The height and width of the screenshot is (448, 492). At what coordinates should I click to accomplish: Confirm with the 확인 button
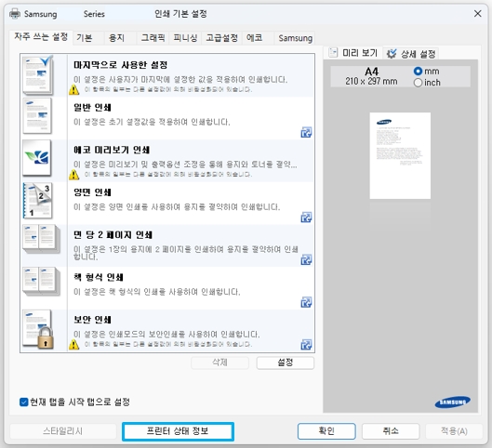coord(326,431)
